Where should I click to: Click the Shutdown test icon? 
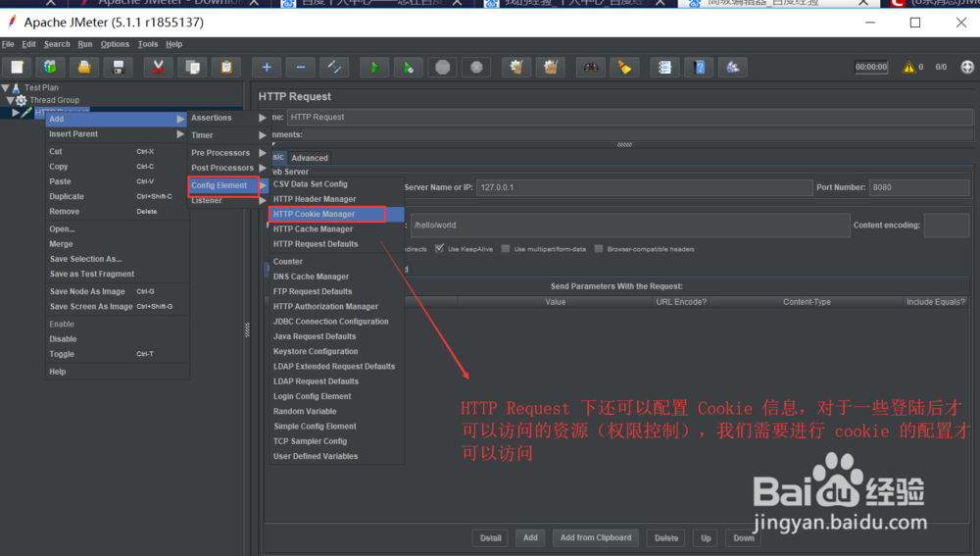(x=476, y=67)
